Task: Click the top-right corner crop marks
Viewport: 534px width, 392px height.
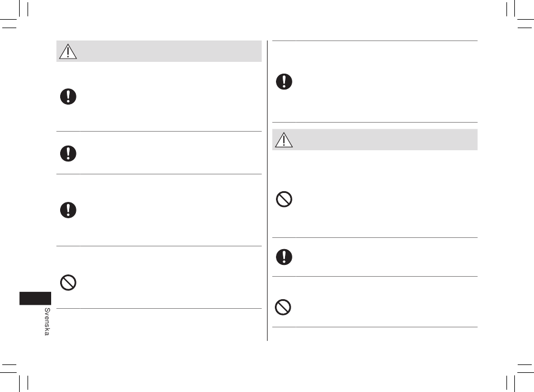Action: click(x=520, y=14)
